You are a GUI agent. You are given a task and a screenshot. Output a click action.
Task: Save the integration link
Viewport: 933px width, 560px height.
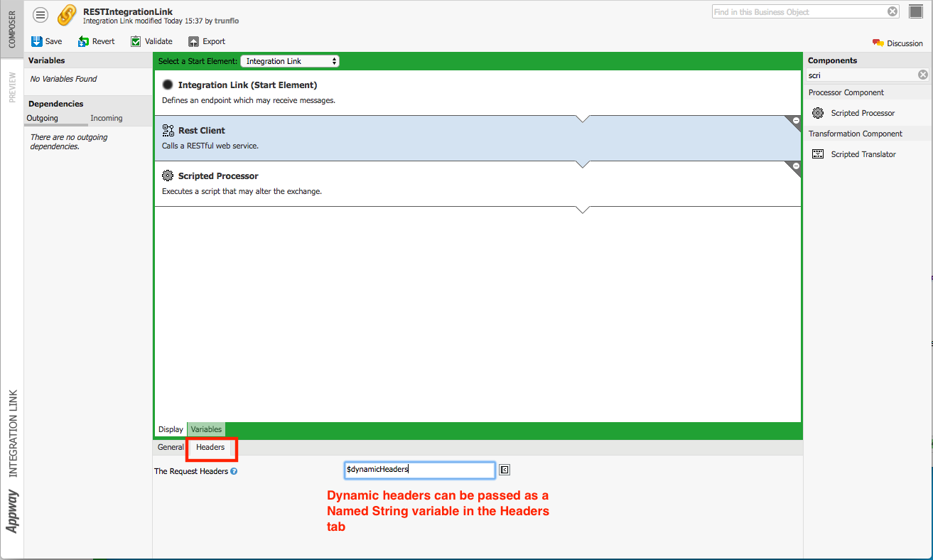coord(47,41)
